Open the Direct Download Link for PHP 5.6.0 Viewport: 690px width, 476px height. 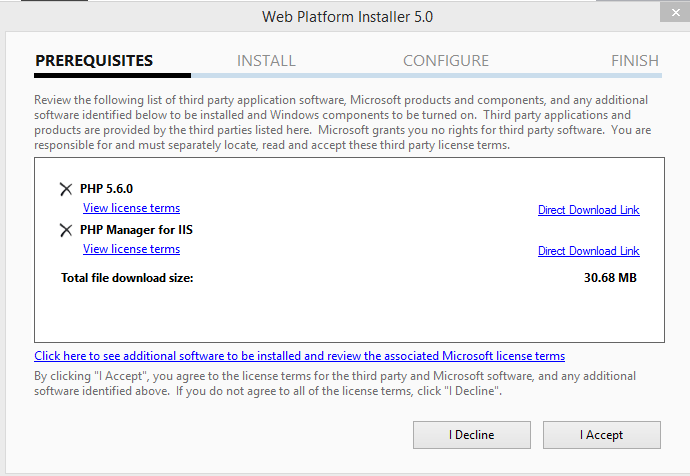[588, 210]
